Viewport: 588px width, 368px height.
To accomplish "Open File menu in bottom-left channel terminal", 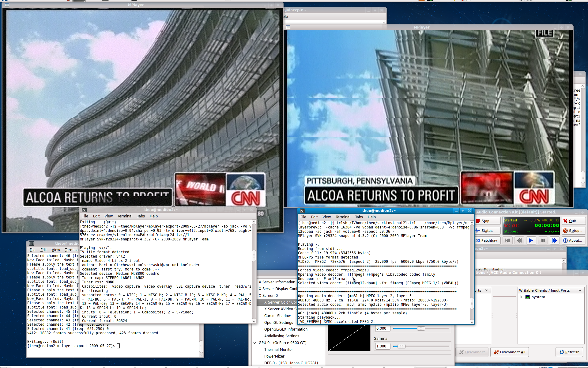I will (x=32, y=250).
